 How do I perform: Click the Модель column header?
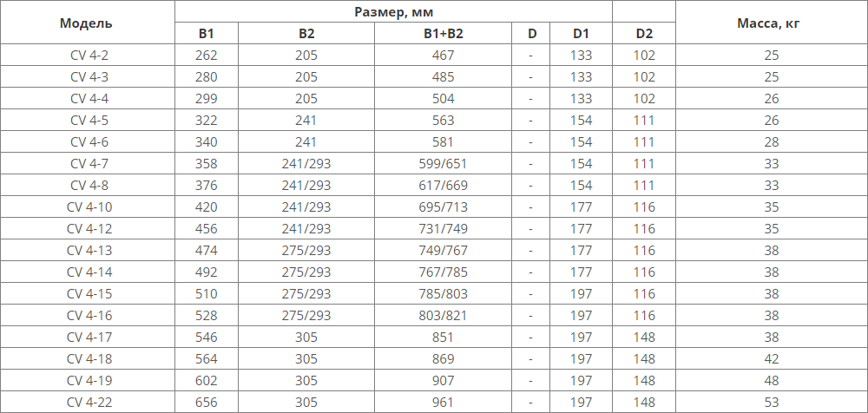point(87,23)
